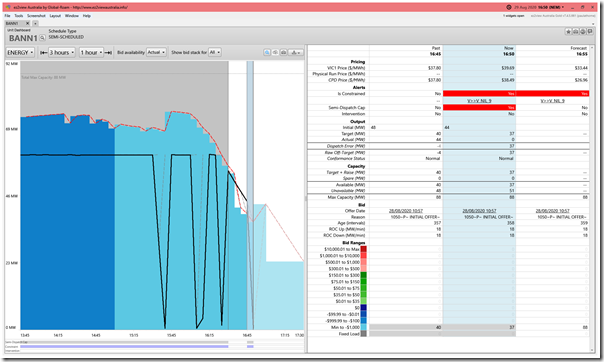Click the VIC1 Price $39.69 value under Now
Screen dimensions: 604x362
[508, 68]
